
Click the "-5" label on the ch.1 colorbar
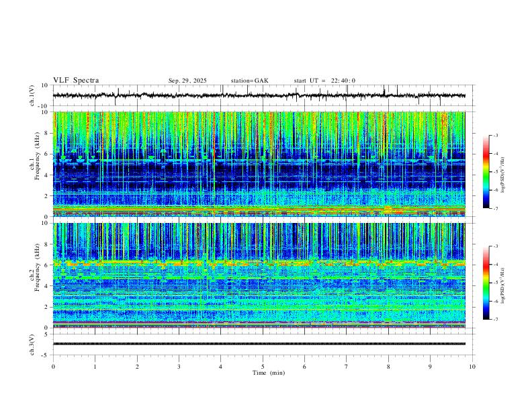pyautogui.click(x=496, y=172)
